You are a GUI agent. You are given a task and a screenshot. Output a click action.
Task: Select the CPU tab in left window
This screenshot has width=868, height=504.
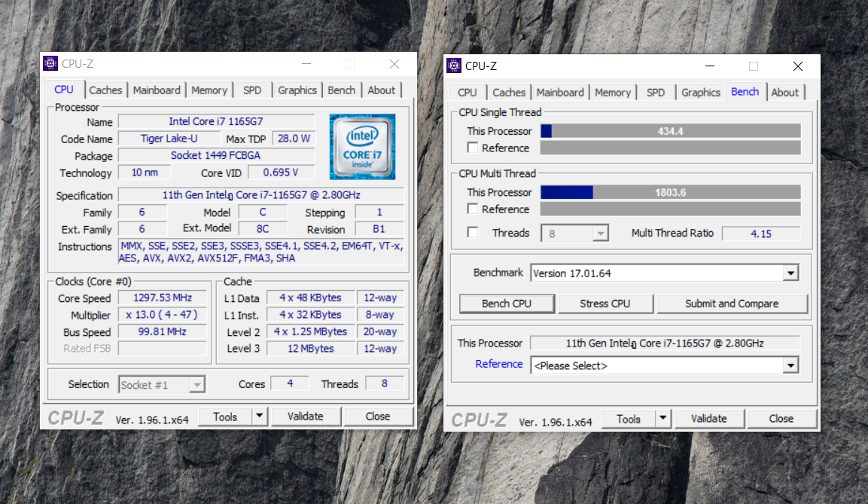click(64, 89)
